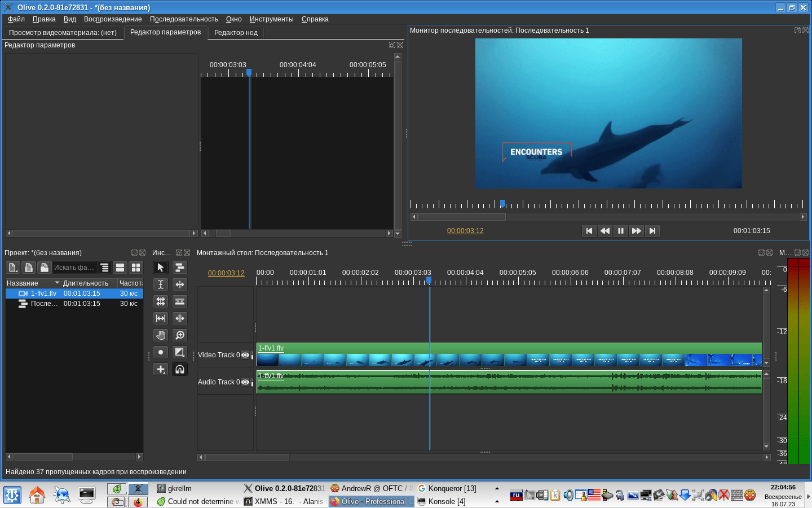
Task: Toggle snapping magnet button
Action: pyautogui.click(x=180, y=369)
